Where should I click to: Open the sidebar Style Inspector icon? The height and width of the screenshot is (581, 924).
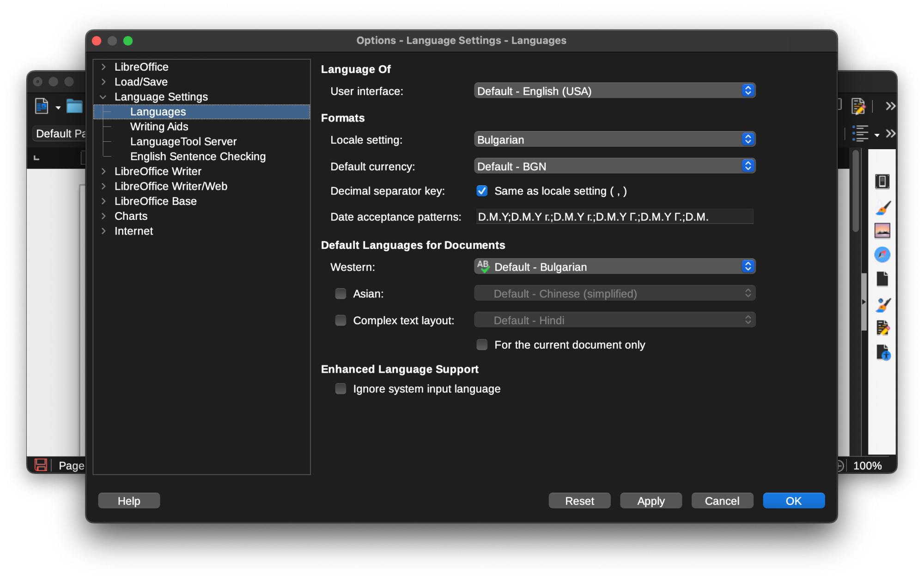tap(882, 305)
